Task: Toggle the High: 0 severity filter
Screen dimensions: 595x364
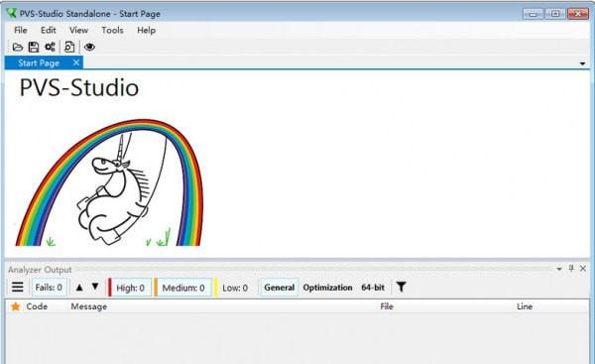Action: [130, 288]
